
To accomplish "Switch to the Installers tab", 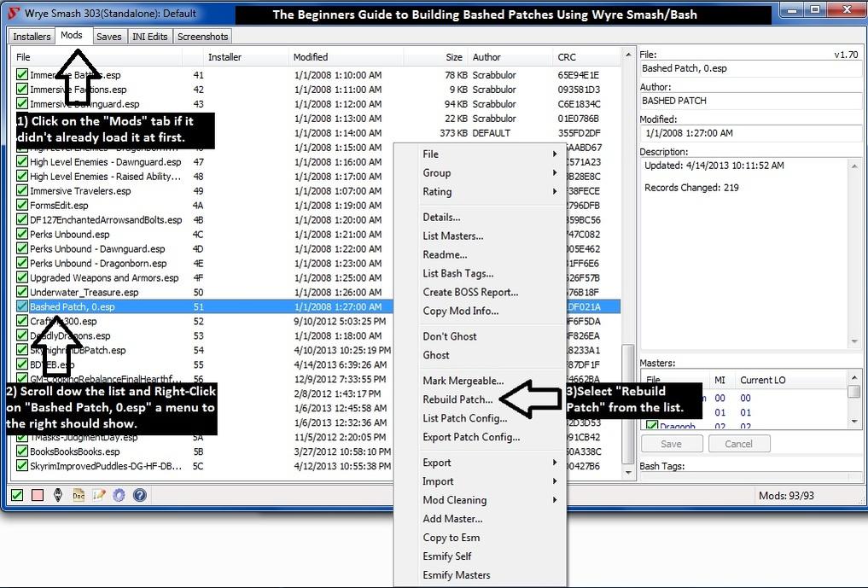I will [x=32, y=37].
